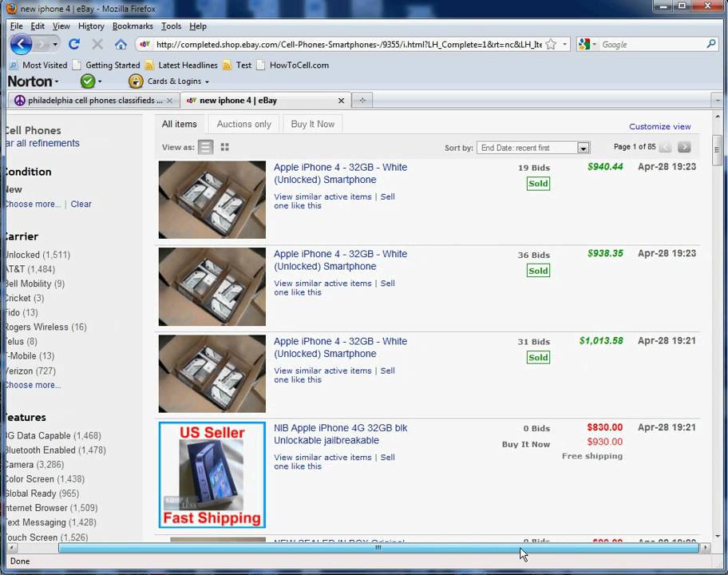Viewport: 728px width, 575px height.
Task: Open the Test feed bookmark
Action: [x=237, y=65]
